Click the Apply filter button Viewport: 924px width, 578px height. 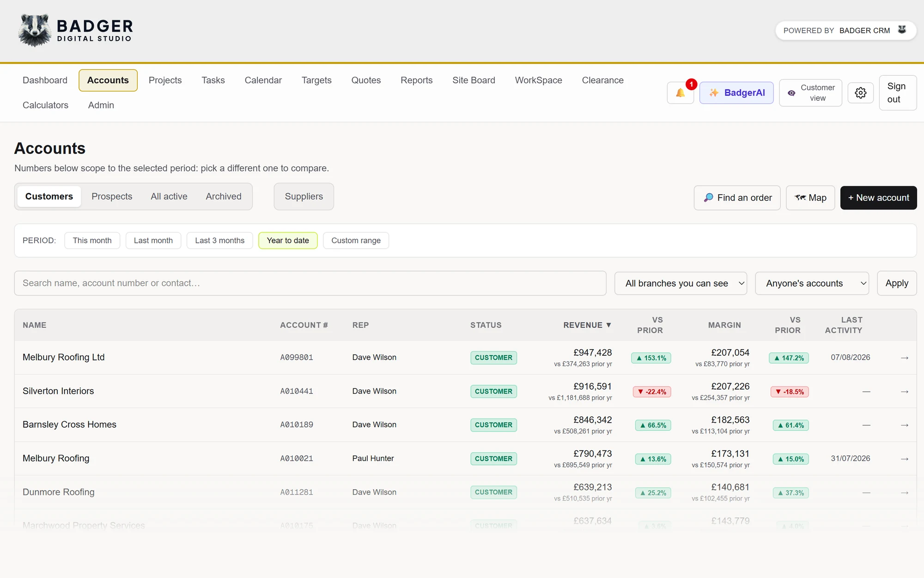tap(897, 283)
